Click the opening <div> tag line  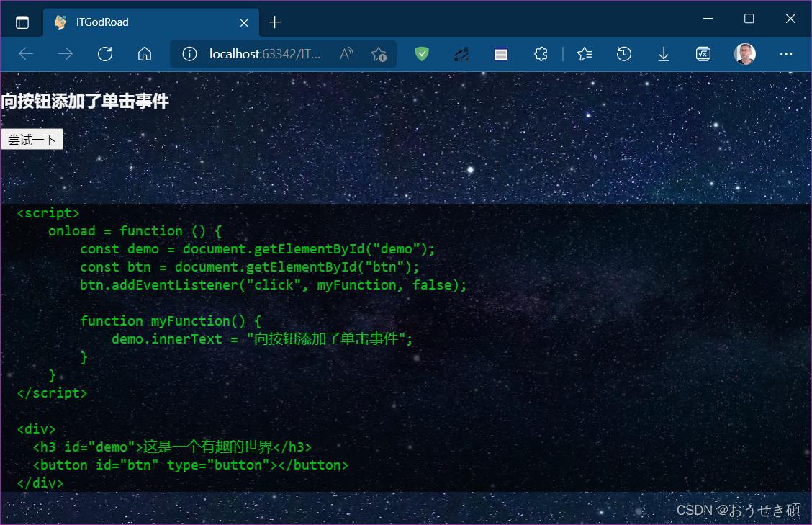[36, 429]
